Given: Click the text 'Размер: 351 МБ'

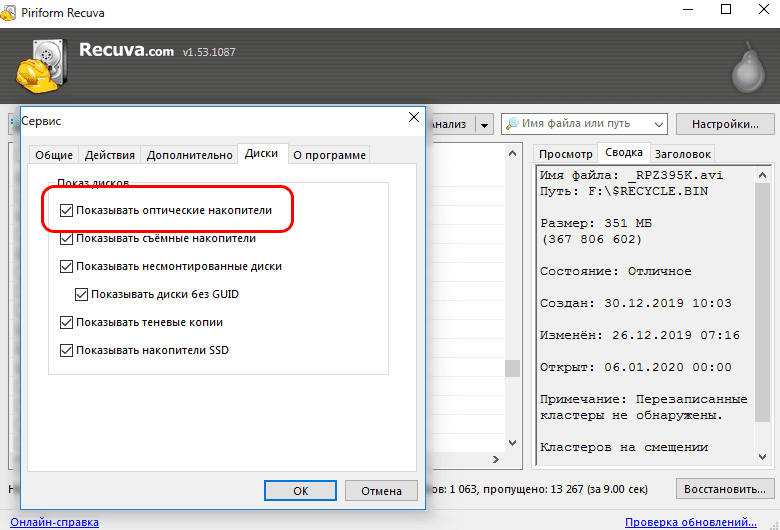Looking at the screenshot, I should pyautogui.click(x=595, y=223).
